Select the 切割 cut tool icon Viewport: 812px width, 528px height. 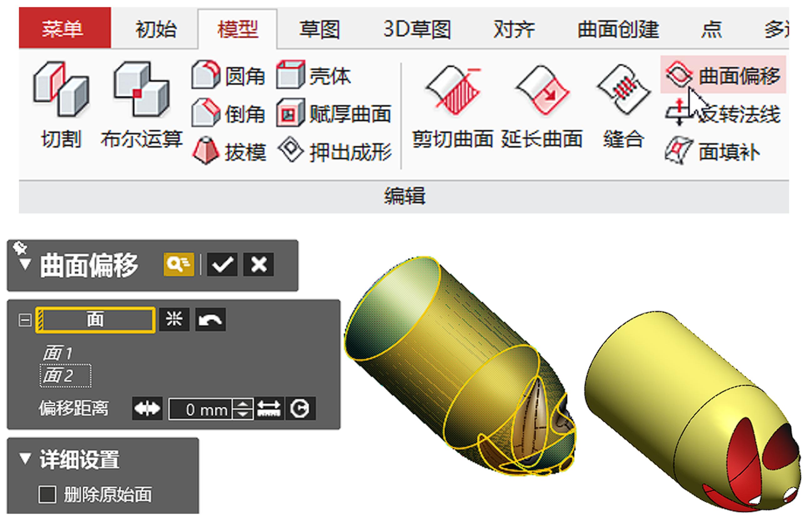[61, 89]
